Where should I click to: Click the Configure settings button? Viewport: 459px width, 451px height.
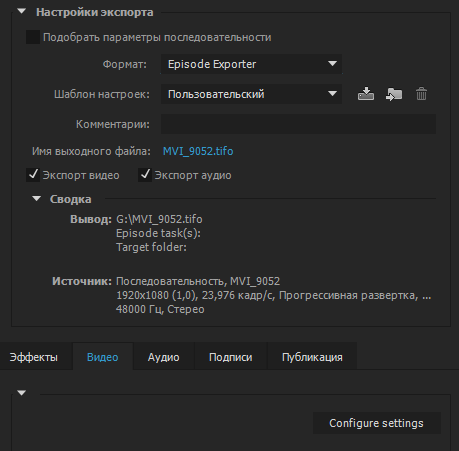pyautogui.click(x=377, y=423)
